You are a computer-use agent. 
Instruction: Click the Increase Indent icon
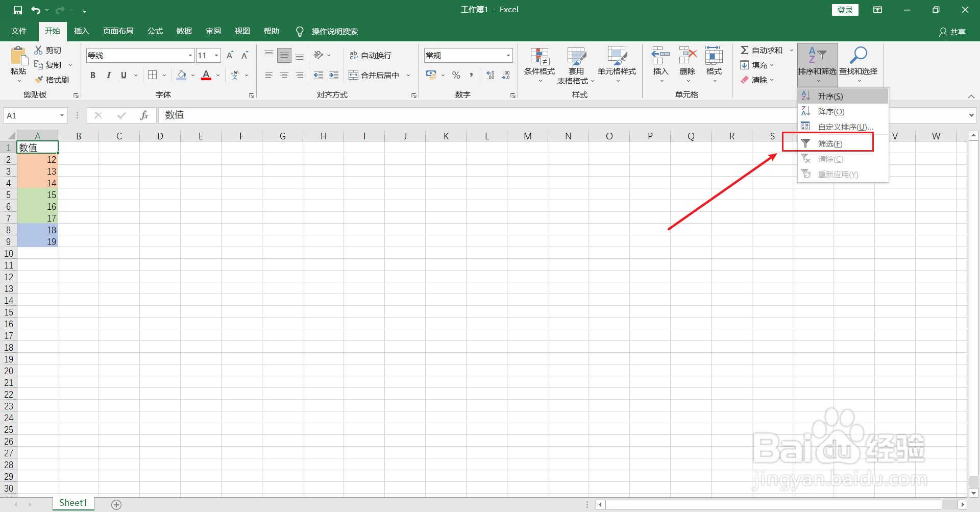pyautogui.click(x=334, y=75)
